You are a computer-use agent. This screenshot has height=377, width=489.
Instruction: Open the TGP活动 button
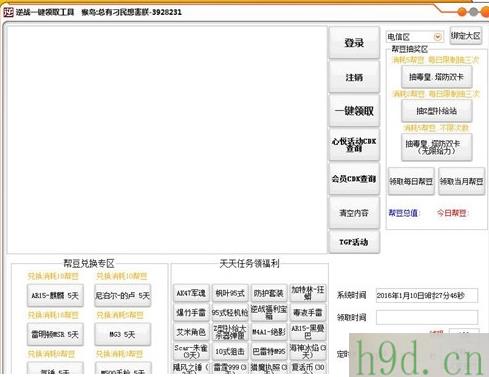click(x=354, y=242)
